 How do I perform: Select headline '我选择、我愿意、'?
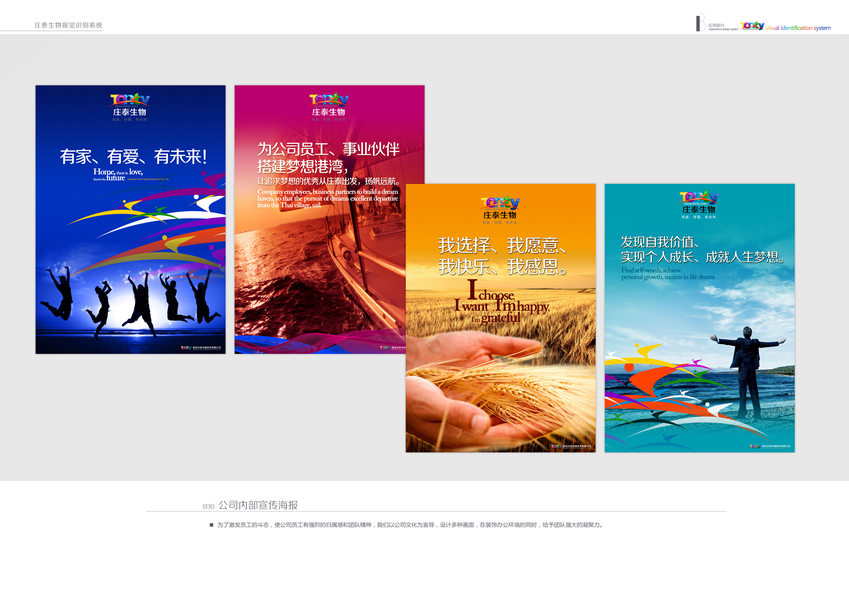pyautogui.click(x=503, y=245)
